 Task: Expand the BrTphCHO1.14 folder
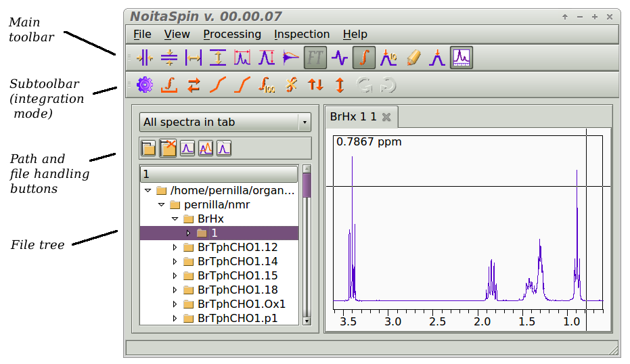click(175, 262)
